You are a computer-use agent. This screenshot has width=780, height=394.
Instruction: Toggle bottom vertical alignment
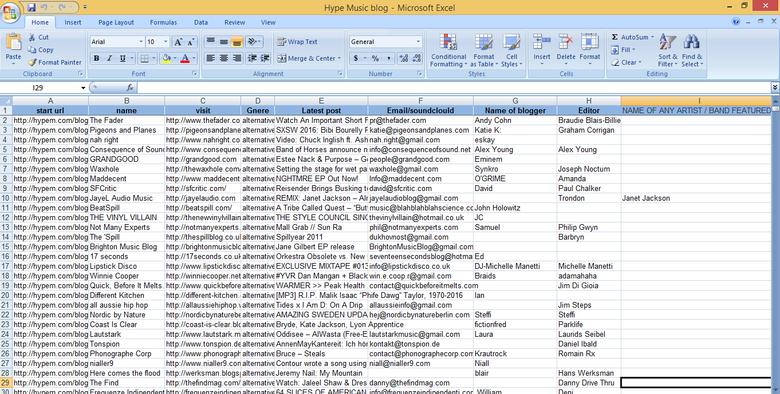[237, 42]
